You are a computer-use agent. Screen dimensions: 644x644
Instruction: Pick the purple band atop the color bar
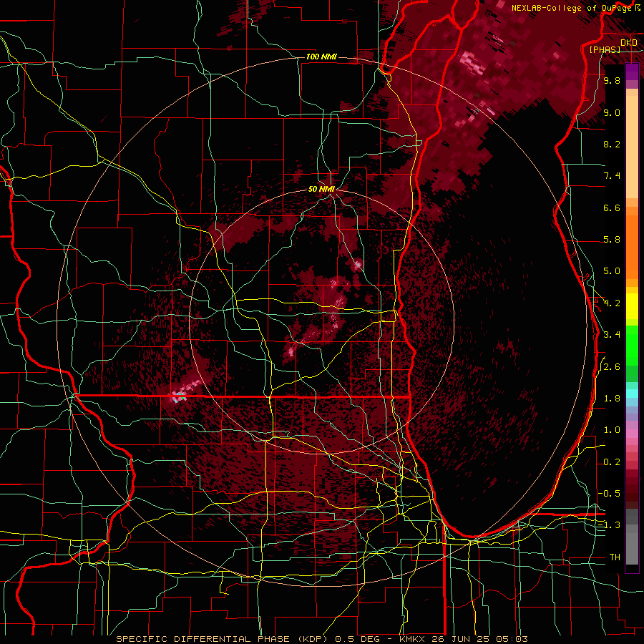pyautogui.click(x=632, y=72)
